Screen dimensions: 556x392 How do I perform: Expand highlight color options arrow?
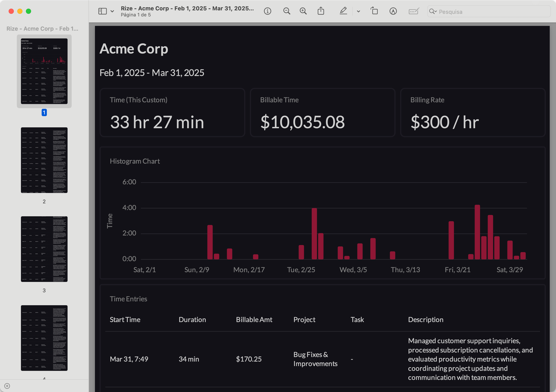pyautogui.click(x=358, y=11)
